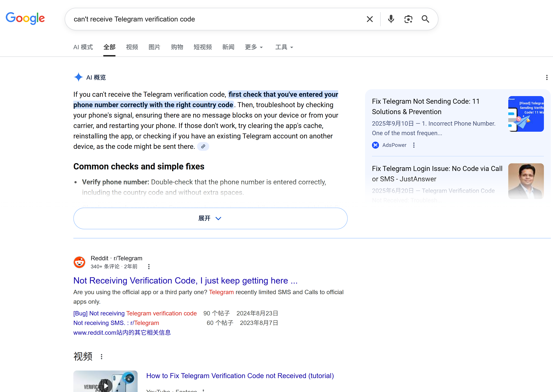
Task: Click the AI overview source link chip
Action: pos(203,146)
